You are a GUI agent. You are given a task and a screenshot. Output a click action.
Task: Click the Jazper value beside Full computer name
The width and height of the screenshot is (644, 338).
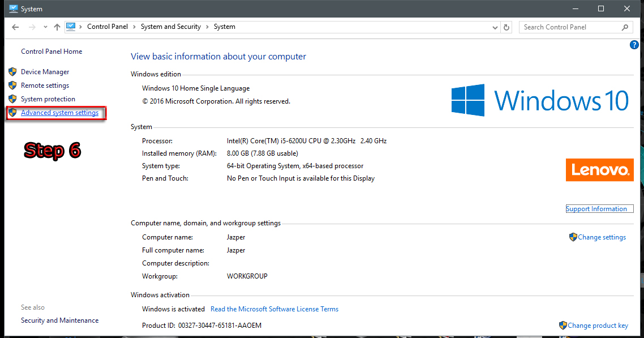coord(236,250)
